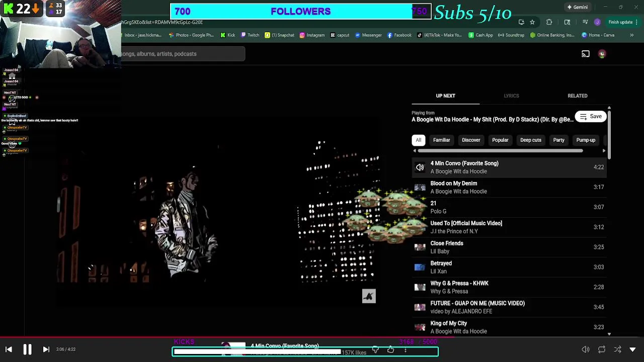Switch to the UP NEXT tab
Screen dimensions: 644x362
tap(445, 96)
